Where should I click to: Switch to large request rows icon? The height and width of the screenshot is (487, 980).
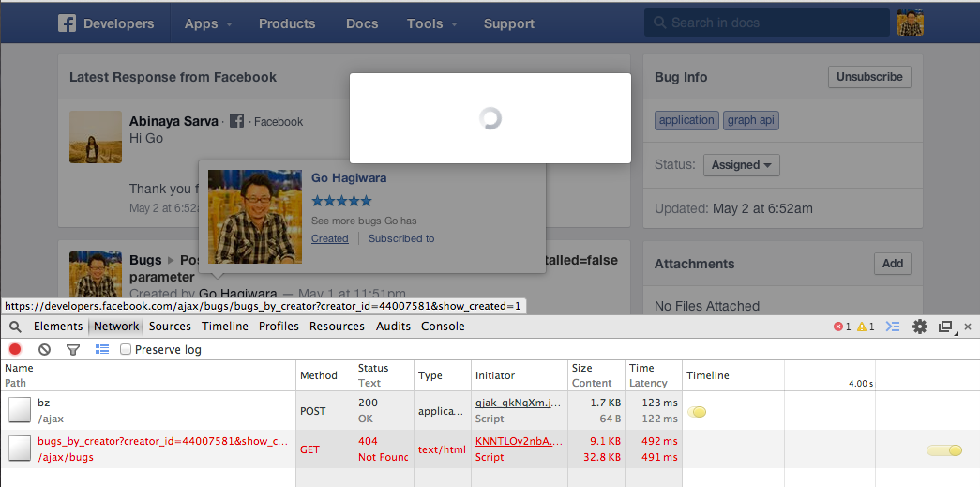pos(102,349)
